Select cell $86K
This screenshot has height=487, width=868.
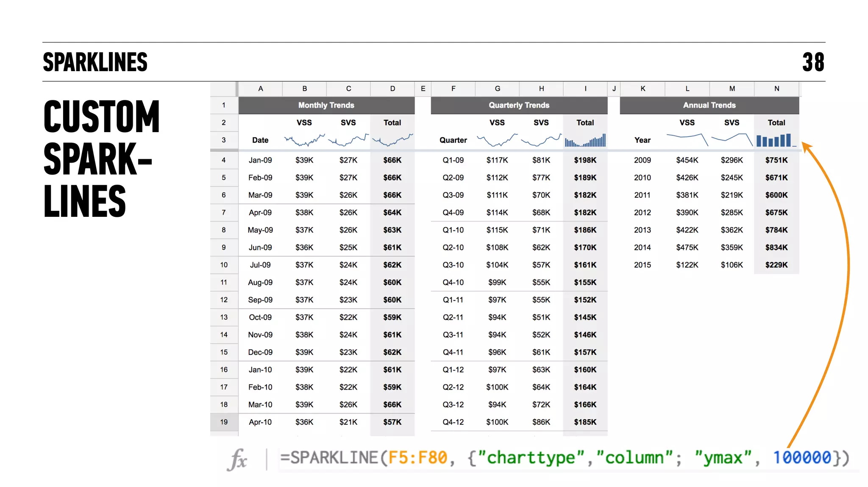pyautogui.click(x=541, y=422)
